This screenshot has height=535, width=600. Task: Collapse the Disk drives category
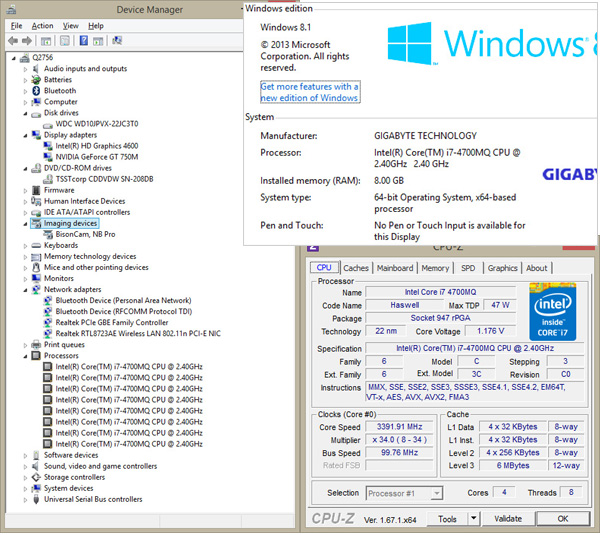(25, 114)
